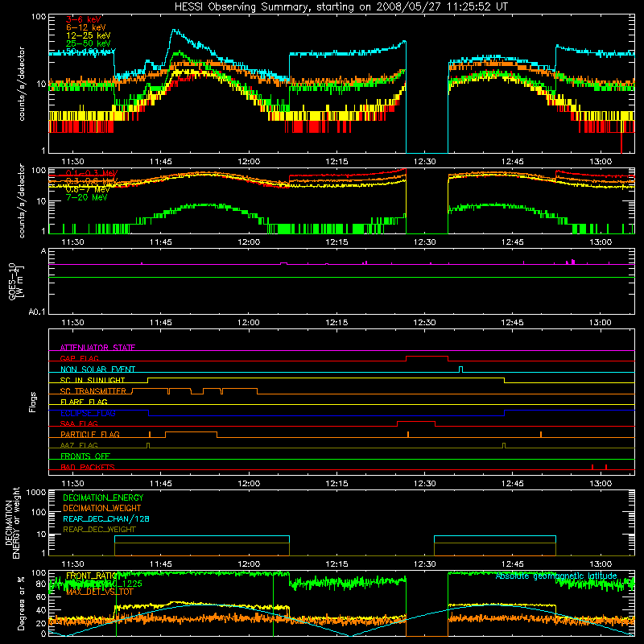Select the 3-6 keV legend label
The width and height of the screenshot is (644, 644).
click(84, 19)
